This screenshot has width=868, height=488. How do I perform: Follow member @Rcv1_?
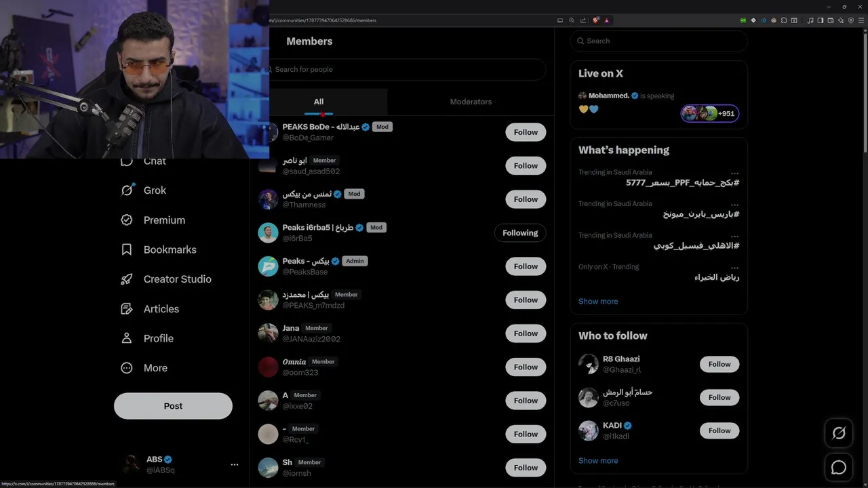(526, 434)
